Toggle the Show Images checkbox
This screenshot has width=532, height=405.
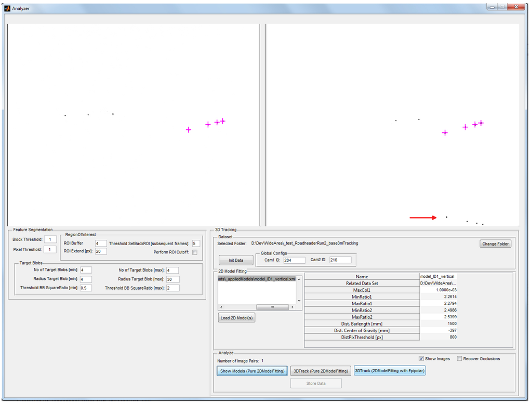coord(421,359)
